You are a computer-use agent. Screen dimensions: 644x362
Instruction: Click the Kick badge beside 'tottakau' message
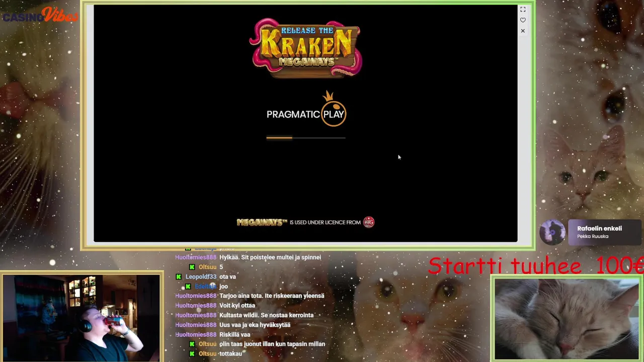click(x=192, y=354)
